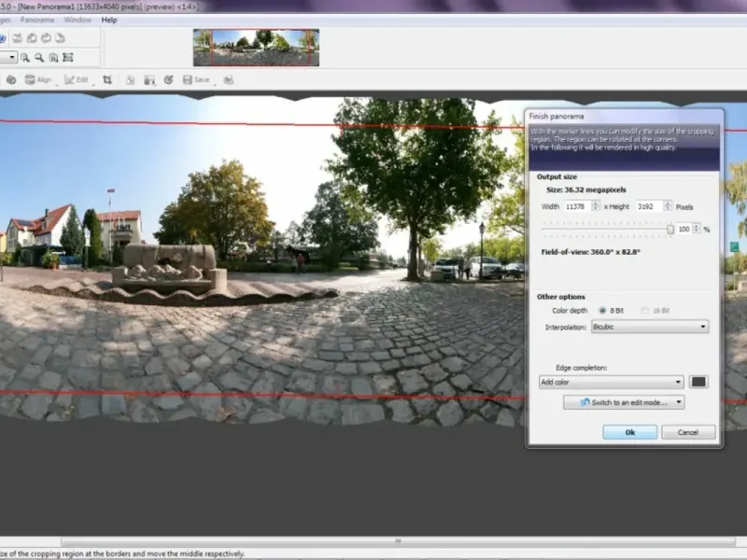747x560 pixels.
Task: Select the Crop tool icon
Action: [107, 80]
